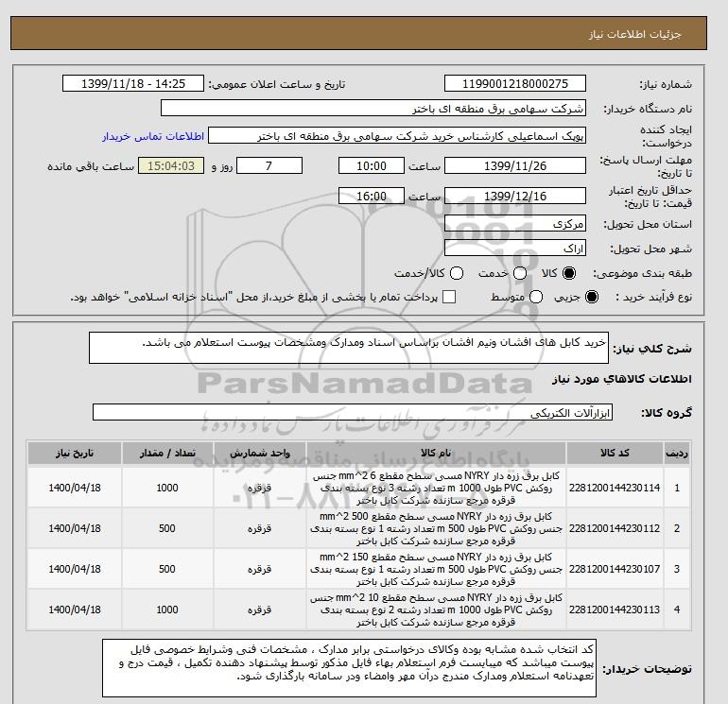728x704 pixels.
Task: Click the buyer name field شرکت سهامی برق منطقه ای باختر
Action: point(373,108)
